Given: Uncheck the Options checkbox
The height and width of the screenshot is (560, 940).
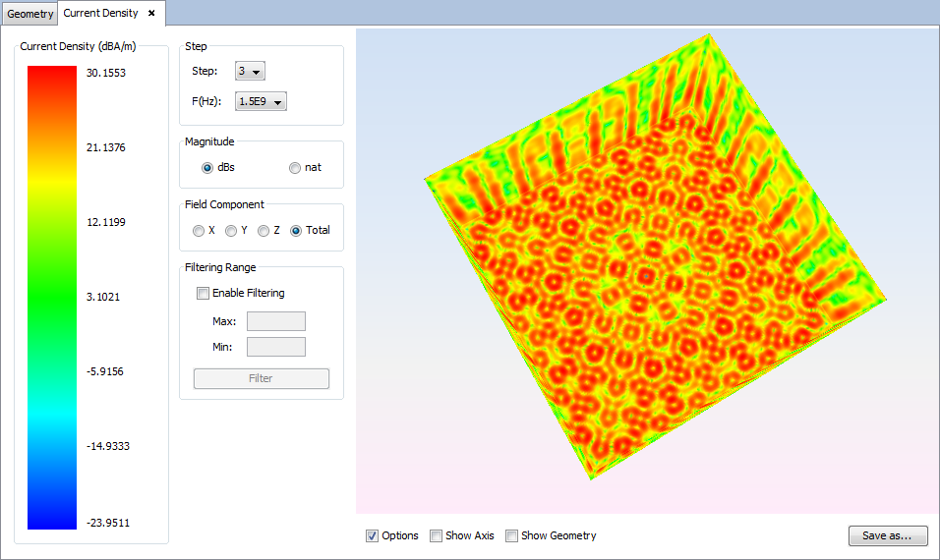Looking at the screenshot, I should [x=372, y=536].
